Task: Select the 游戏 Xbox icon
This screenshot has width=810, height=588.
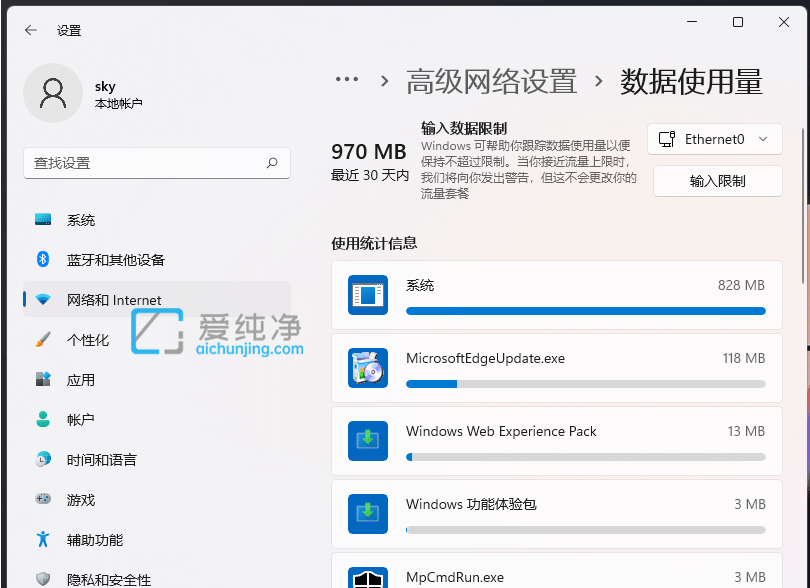Action: [x=41, y=500]
